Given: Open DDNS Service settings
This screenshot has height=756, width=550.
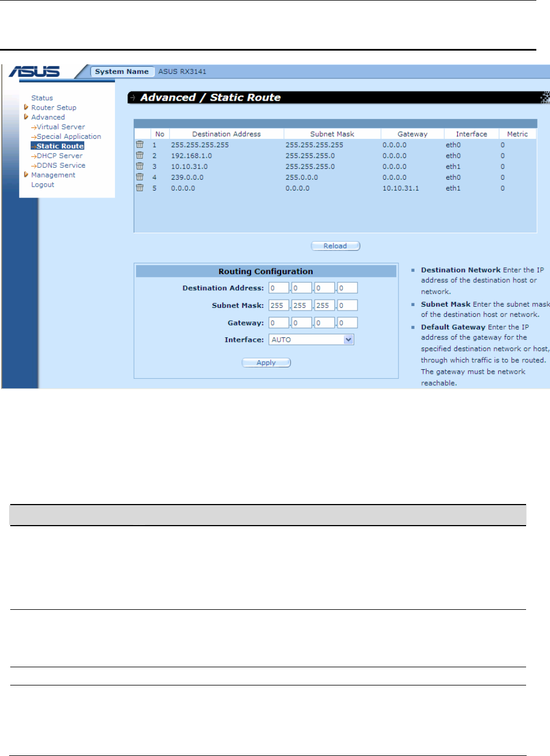Looking at the screenshot, I should [x=61, y=166].
